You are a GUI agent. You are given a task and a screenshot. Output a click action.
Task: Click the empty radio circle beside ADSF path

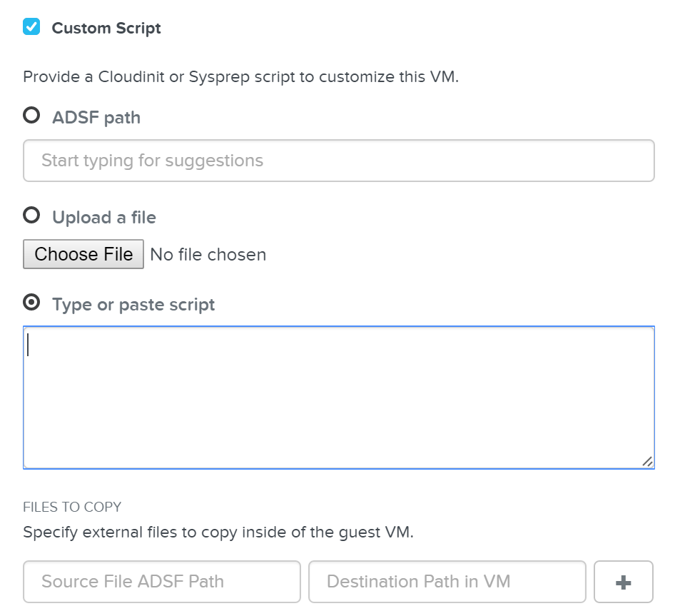tap(31, 116)
